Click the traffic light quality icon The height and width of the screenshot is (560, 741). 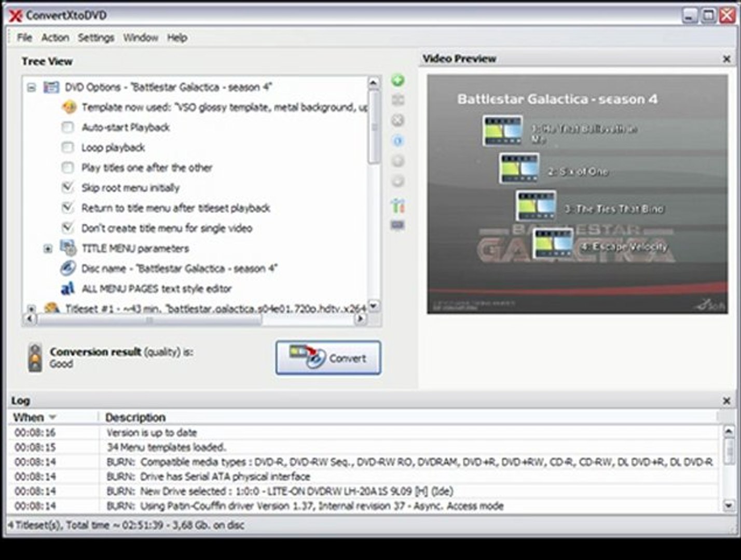[x=35, y=358]
